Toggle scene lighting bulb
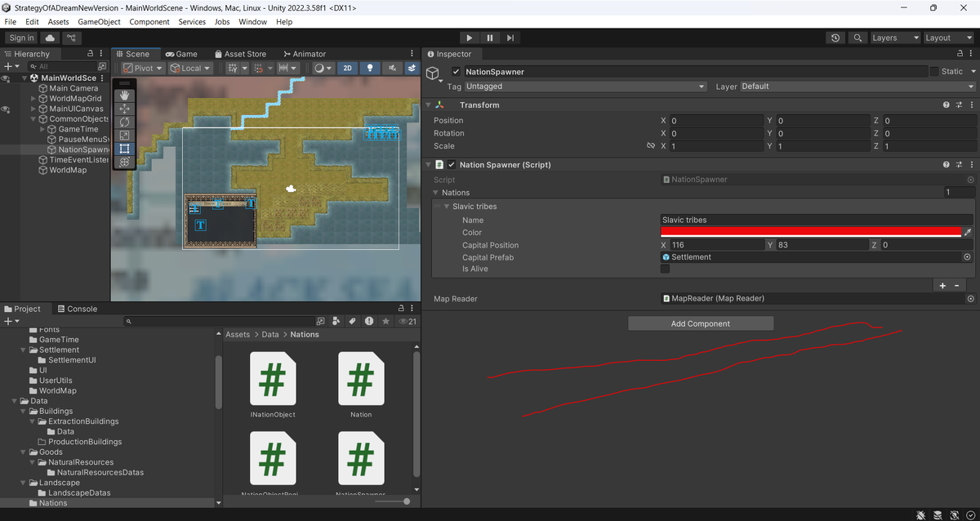This screenshot has width=980, height=521. (371, 69)
